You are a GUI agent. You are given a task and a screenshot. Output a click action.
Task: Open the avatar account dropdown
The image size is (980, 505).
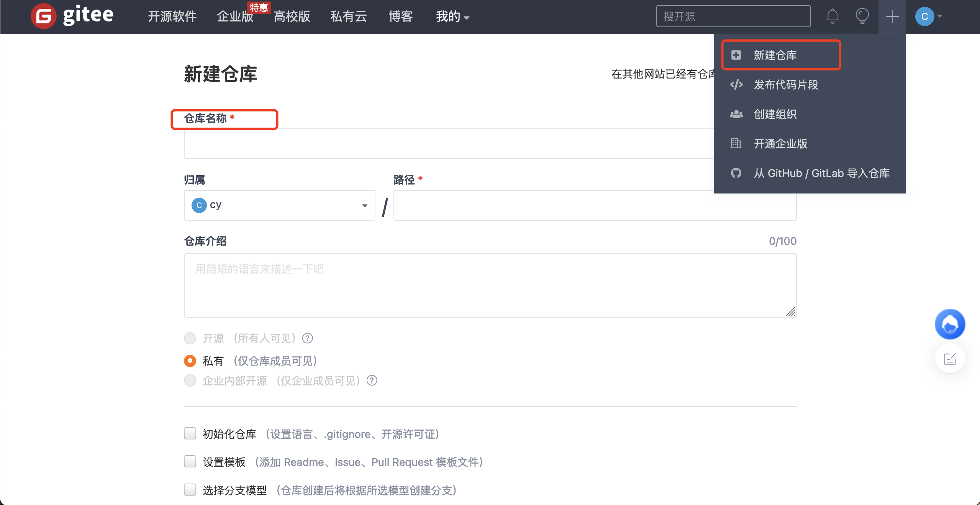point(929,16)
